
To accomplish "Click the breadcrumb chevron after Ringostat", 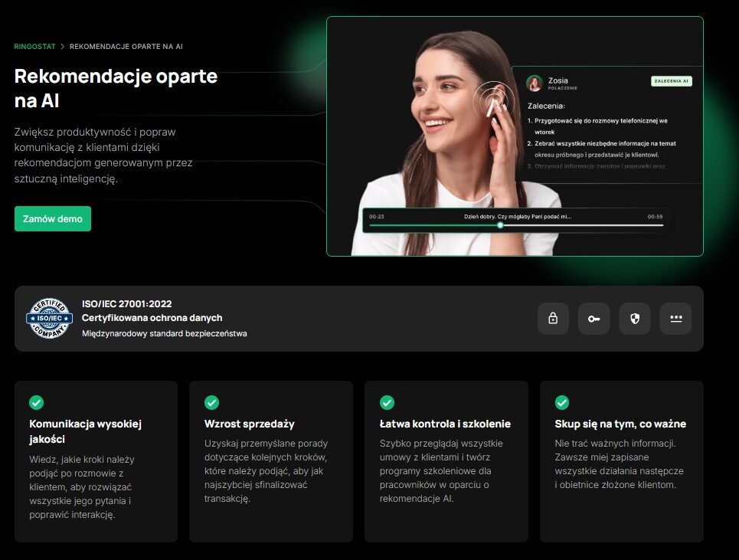I will pyautogui.click(x=62, y=47).
